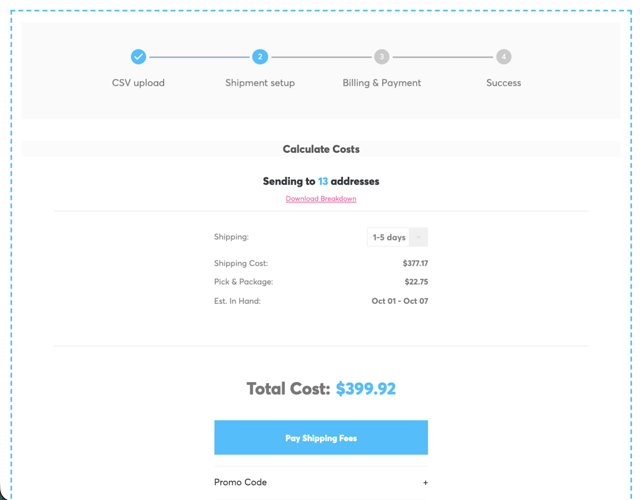
Task: Click the Oct 01 - Oct 07 estimate
Action: (399, 301)
